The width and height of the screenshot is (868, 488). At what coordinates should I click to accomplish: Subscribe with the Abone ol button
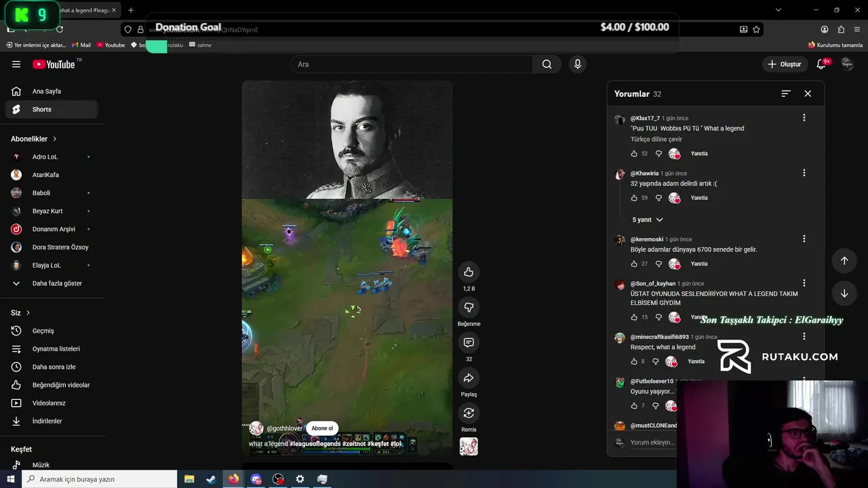322,428
